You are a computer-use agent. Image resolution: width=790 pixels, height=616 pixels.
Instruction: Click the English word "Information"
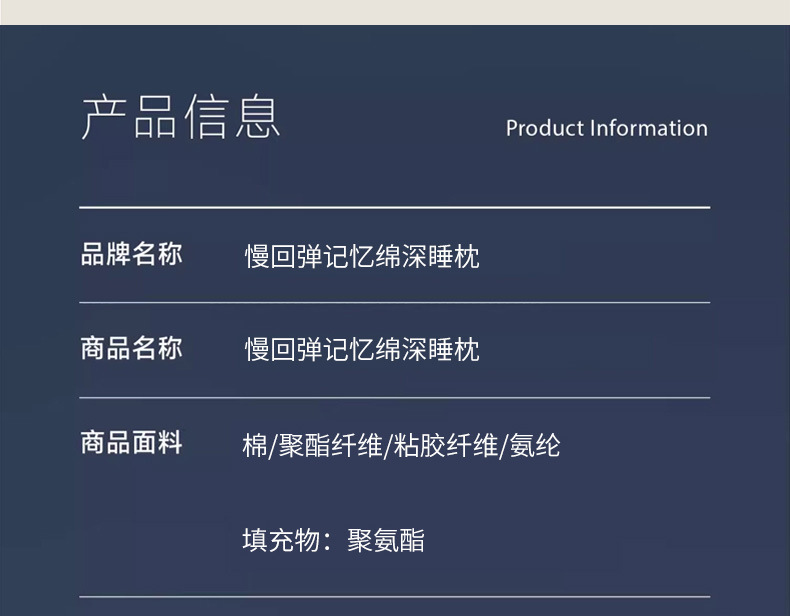click(649, 129)
